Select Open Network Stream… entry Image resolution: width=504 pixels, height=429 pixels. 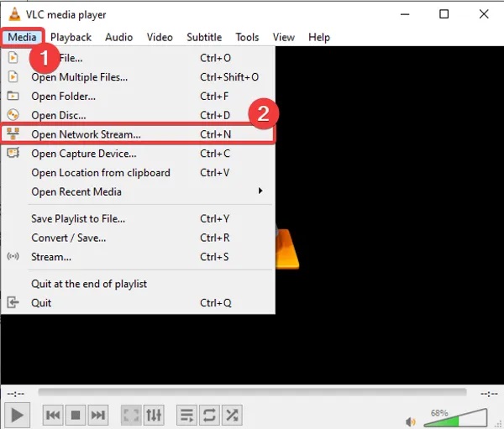pos(139,134)
